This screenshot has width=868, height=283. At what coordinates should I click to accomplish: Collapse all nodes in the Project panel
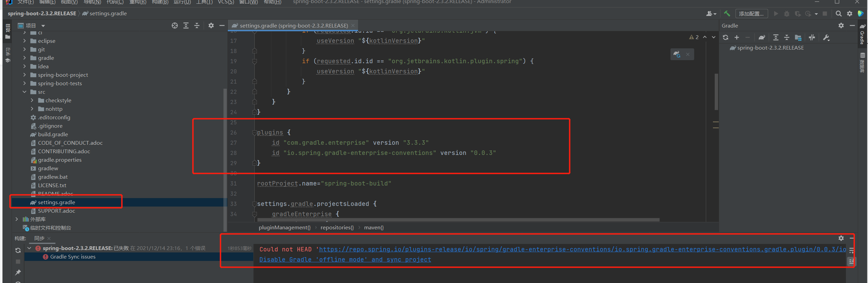(x=197, y=25)
